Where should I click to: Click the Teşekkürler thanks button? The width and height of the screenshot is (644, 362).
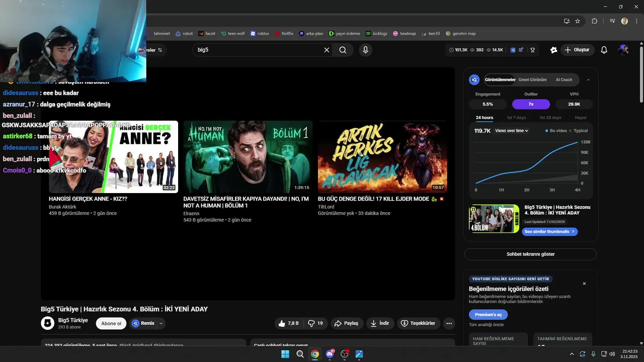click(419, 323)
